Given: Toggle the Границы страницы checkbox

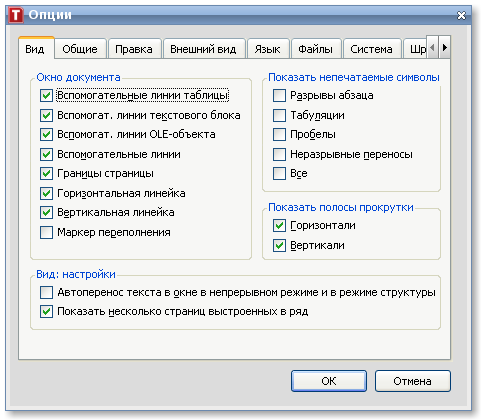Looking at the screenshot, I should (46, 174).
